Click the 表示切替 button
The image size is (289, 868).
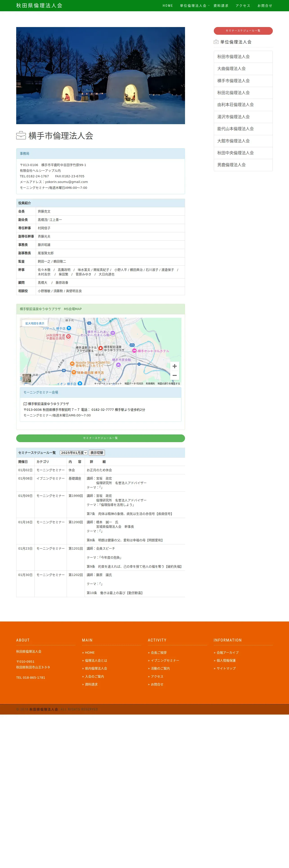click(x=97, y=452)
